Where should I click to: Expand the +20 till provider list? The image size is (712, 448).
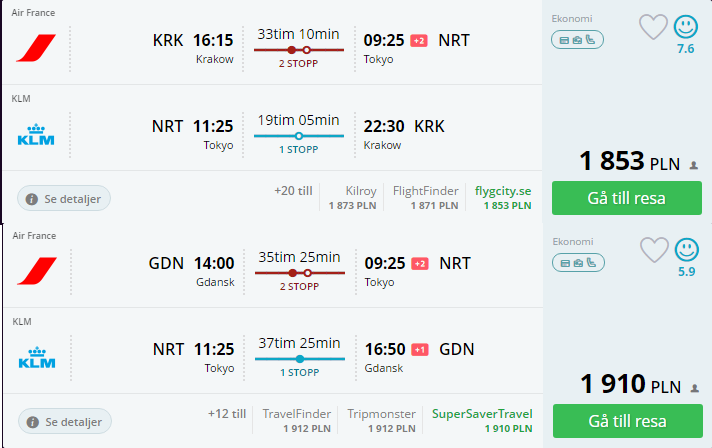[x=293, y=191]
